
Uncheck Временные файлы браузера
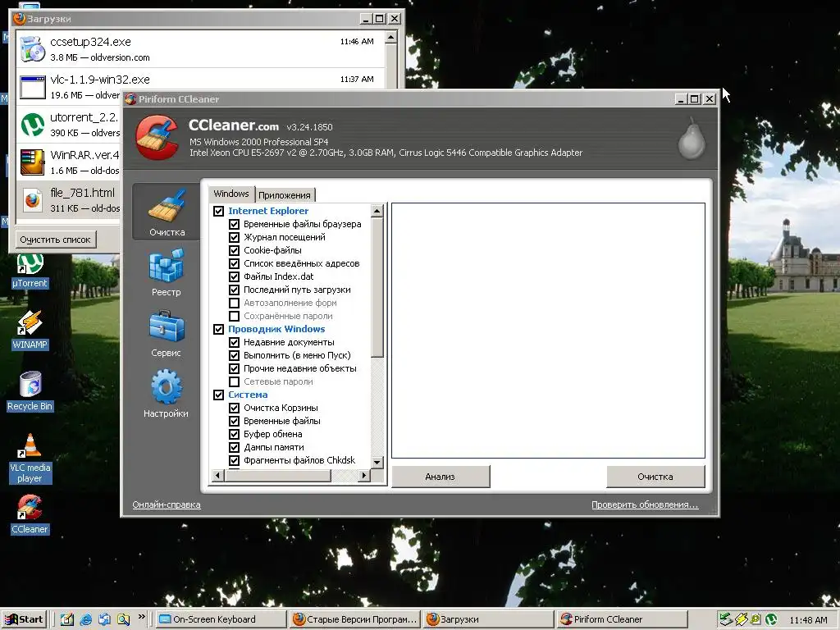pos(234,224)
